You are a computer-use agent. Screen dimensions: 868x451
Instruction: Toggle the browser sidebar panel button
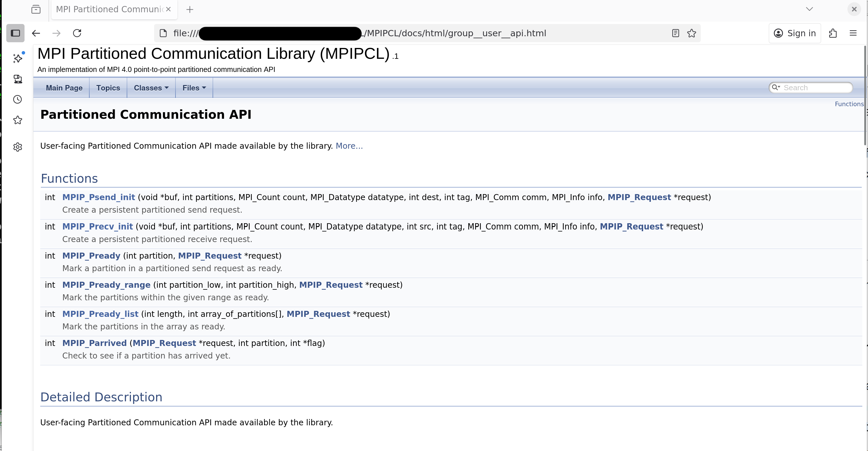15,33
